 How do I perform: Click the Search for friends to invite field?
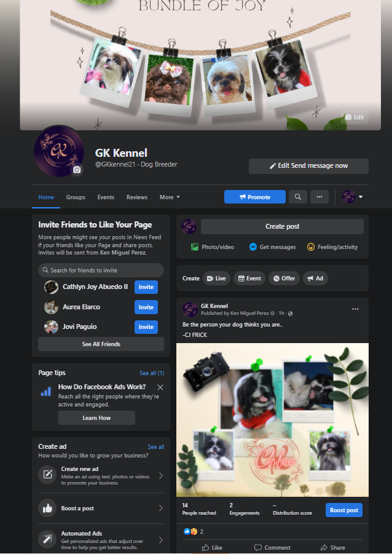point(101,271)
